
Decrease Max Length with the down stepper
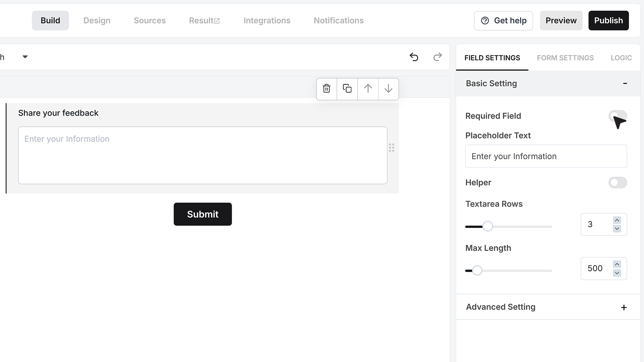(x=617, y=273)
